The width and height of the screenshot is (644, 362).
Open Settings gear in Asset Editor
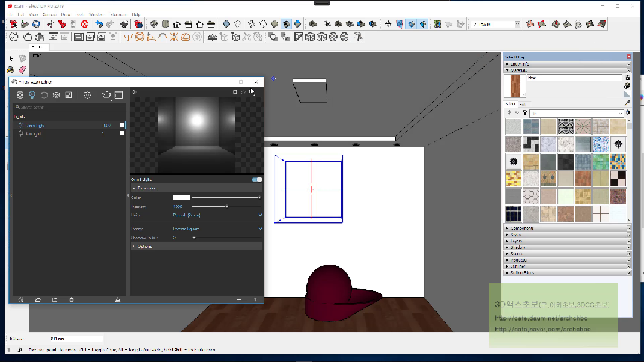(87, 95)
